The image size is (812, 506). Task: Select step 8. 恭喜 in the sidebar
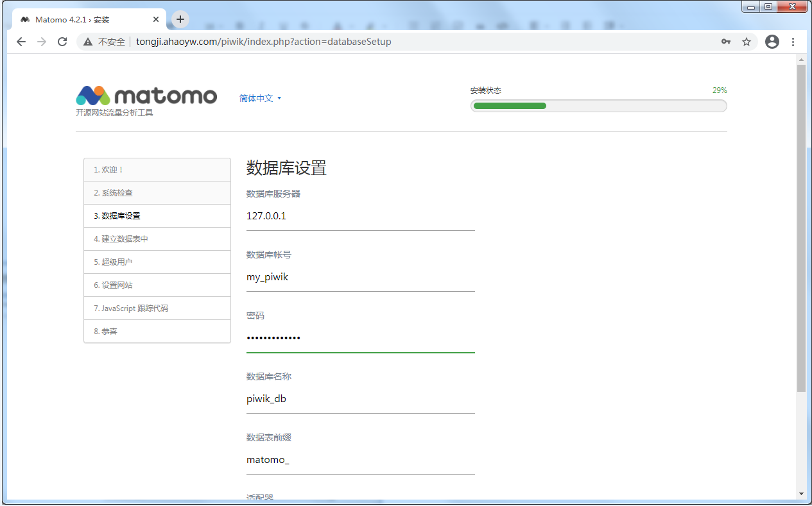pyautogui.click(x=157, y=332)
